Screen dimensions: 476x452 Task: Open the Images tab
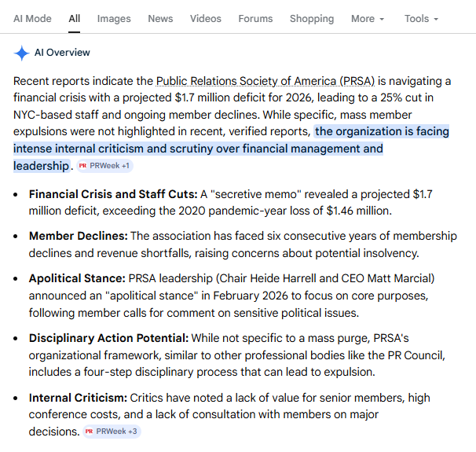click(114, 18)
